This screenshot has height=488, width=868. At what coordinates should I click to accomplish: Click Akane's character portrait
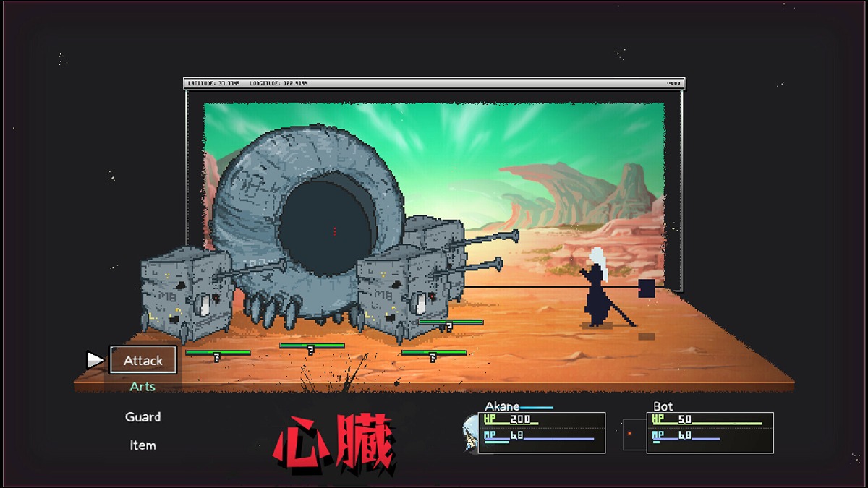click(x=470, y=433)
